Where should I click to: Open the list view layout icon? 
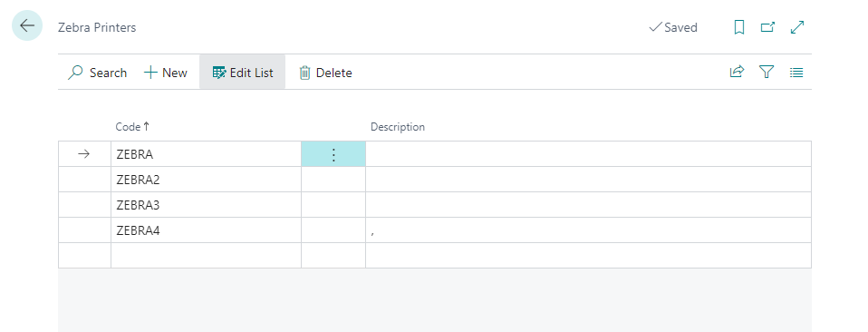pos(796,72)
